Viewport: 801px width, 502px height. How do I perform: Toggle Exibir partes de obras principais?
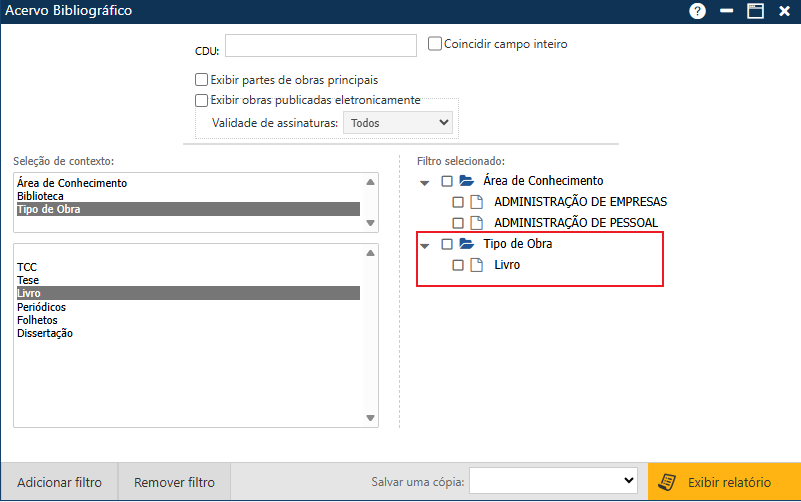pyautogui.click(x=202, y=79)
